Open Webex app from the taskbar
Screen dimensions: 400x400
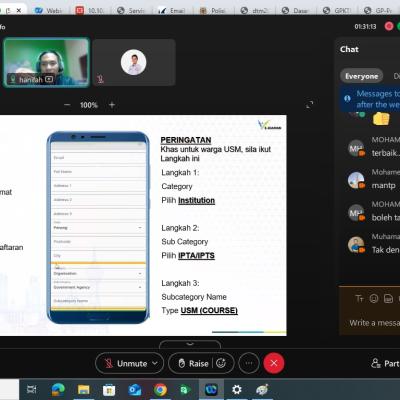(x=211, y=389)
